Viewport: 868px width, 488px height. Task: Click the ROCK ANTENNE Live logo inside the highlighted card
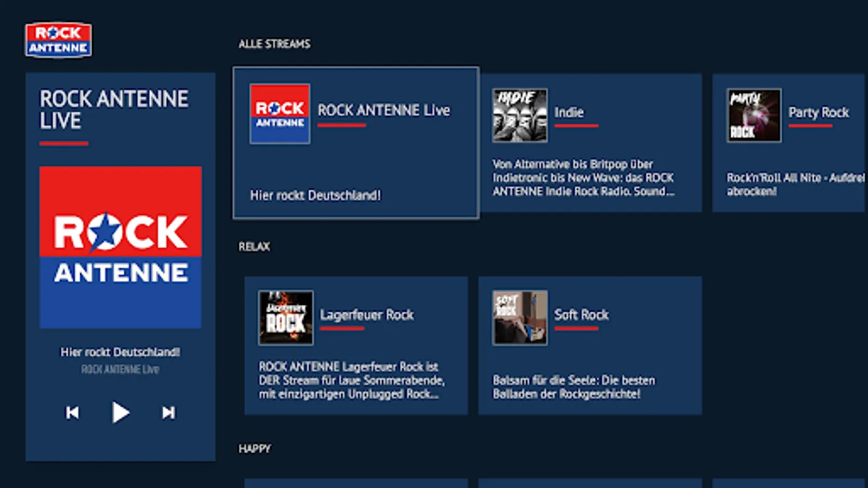click(x=279, y=113)
